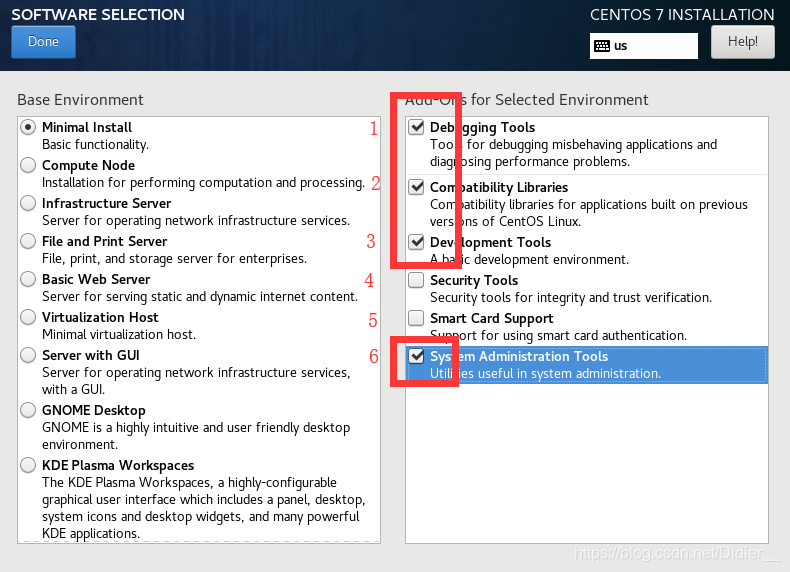The height and width of the screenshot is (572, 790).
Task: Uncheck the Development Tools checkbox
Action: [x=416, y=242]
